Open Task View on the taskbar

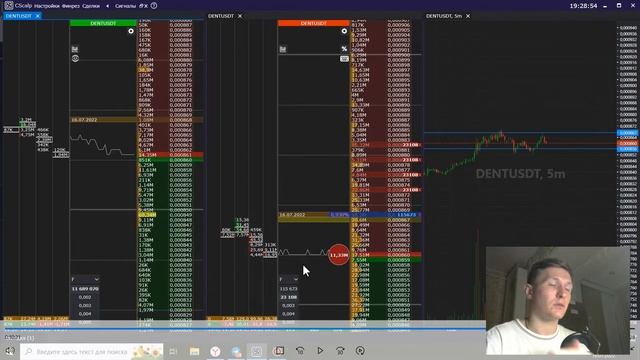tap(173, 351)
